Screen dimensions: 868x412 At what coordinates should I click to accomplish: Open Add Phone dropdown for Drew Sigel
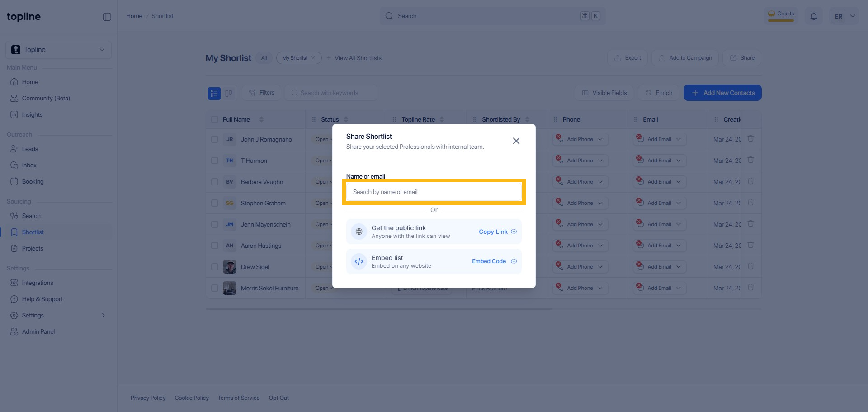pos(580,267)
